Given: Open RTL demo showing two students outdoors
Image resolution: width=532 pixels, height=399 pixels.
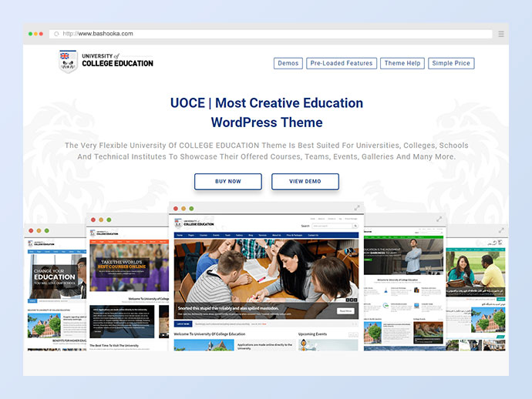Looking at the screenshot, I should [x=476, y=274].
